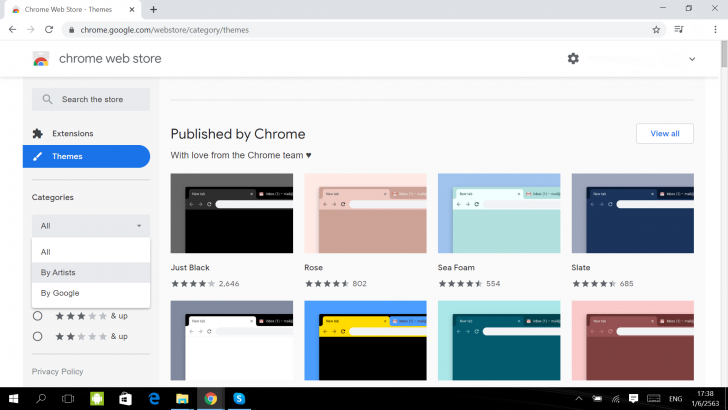Switch the ENG input language
This screenshot has width=728, height=410.
[x=676, y=398]
